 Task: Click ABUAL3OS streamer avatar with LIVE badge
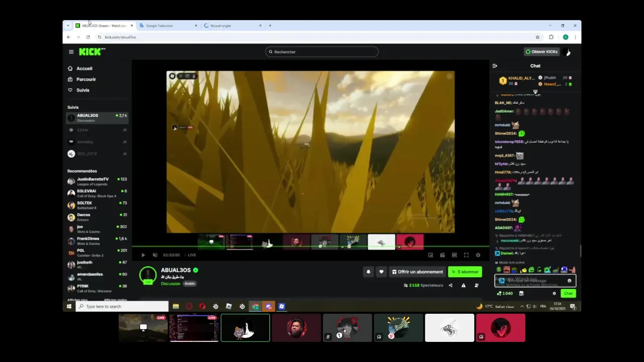(148, 275)
